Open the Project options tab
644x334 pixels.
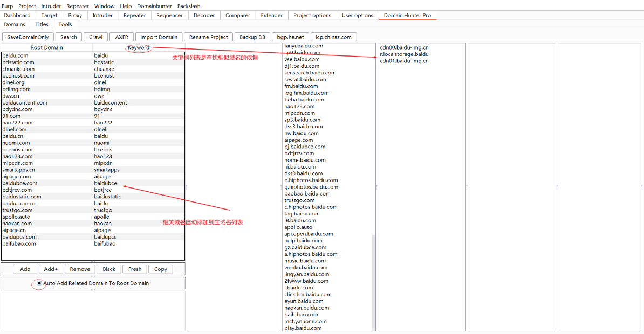click(312, 15)
